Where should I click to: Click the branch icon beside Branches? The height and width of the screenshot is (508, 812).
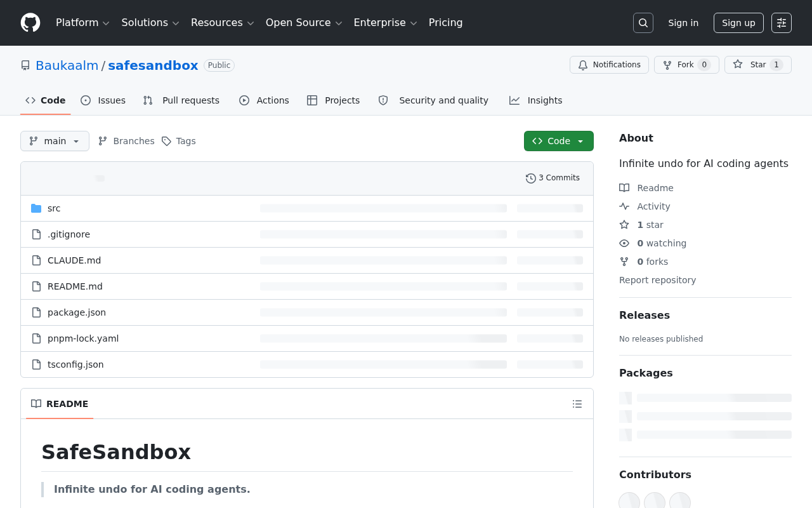103,141
